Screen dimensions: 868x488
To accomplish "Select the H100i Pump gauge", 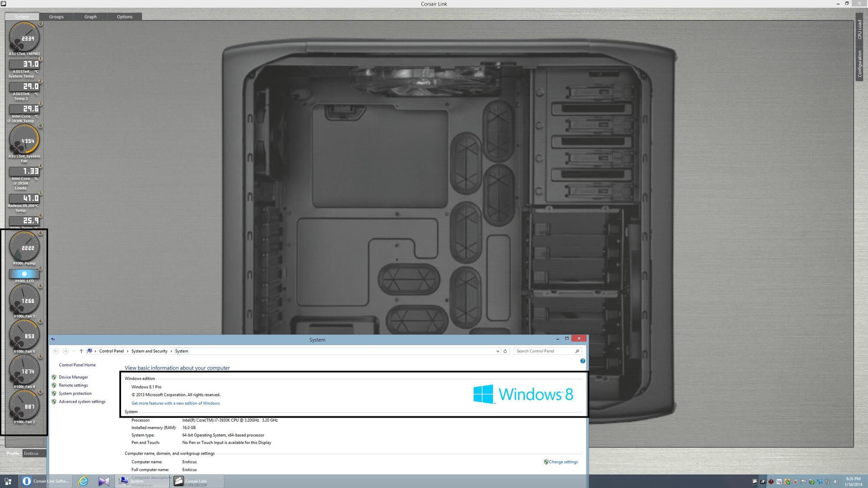I will 24,247.
